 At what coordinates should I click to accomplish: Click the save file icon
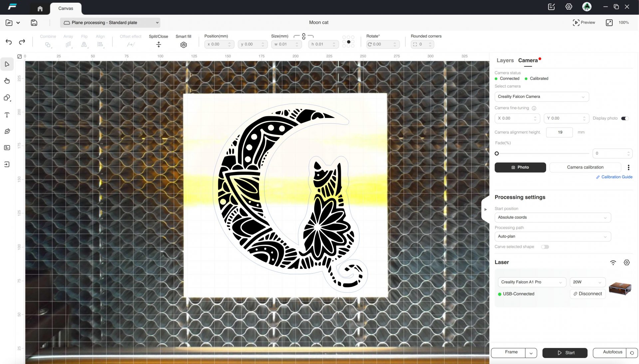[x=34, y=23]
